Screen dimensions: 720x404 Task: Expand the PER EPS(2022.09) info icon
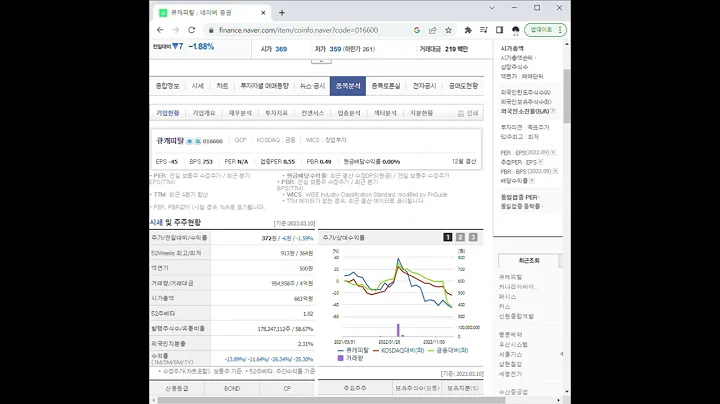pos(553,152)
